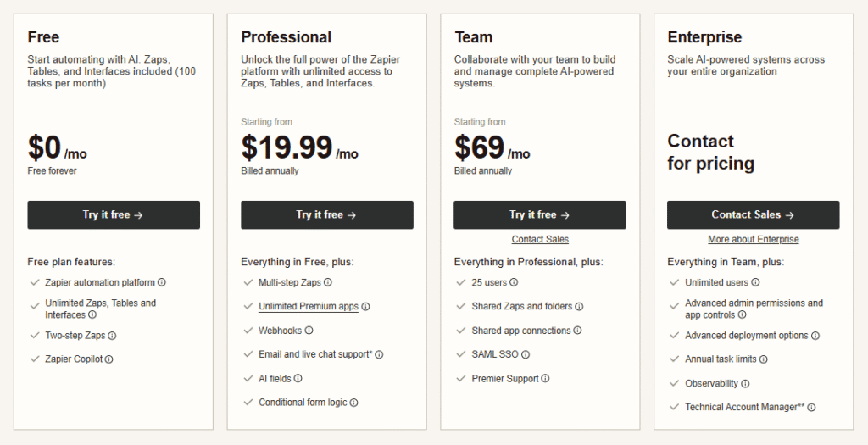868x445 pixels.
Task: Show info for Unlimited users
Action: (755, 283)
